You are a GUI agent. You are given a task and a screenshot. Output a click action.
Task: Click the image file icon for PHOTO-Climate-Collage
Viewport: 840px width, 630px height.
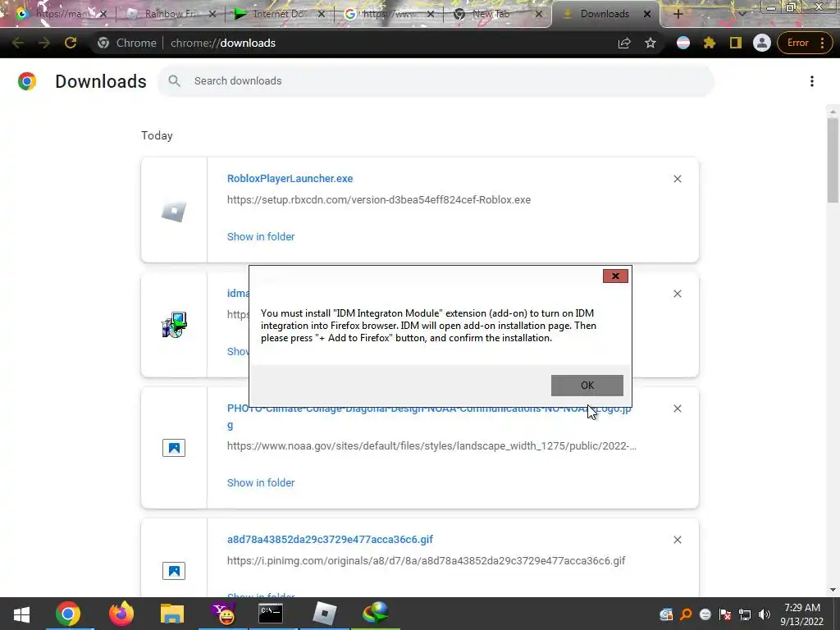point(174,448)
